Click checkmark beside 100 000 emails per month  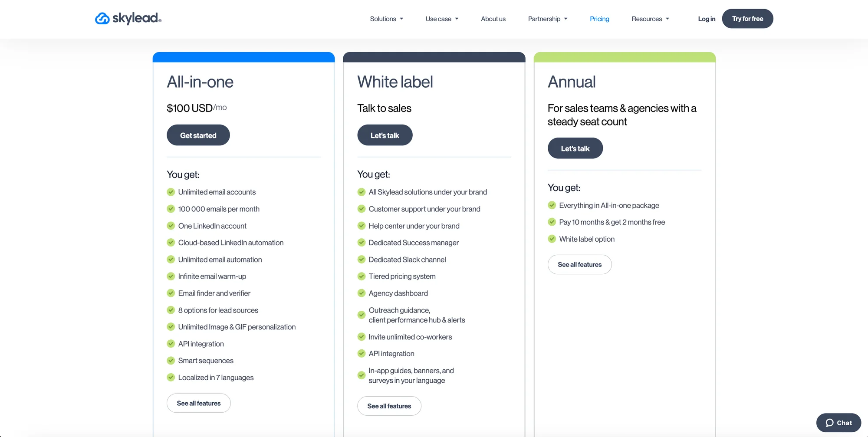(171, 209)
